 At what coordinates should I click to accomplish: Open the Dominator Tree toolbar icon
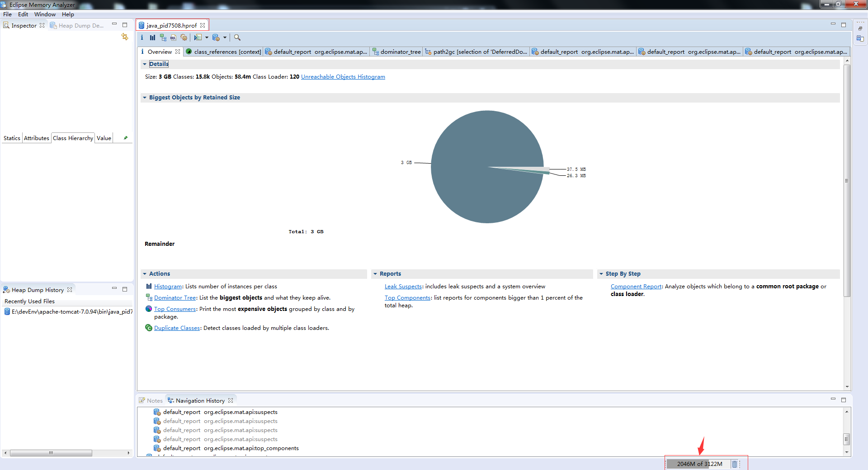163,38
